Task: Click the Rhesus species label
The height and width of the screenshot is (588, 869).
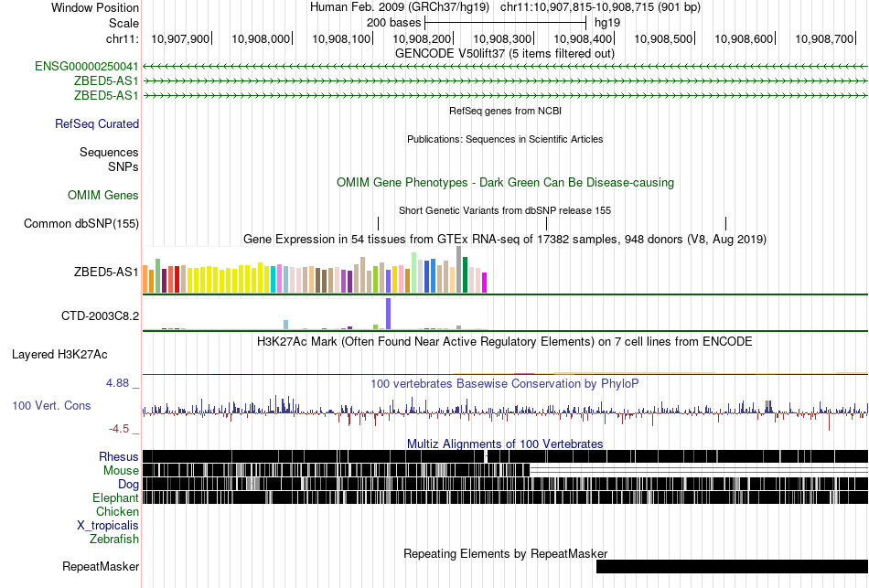Action: [x=119, y=456]
